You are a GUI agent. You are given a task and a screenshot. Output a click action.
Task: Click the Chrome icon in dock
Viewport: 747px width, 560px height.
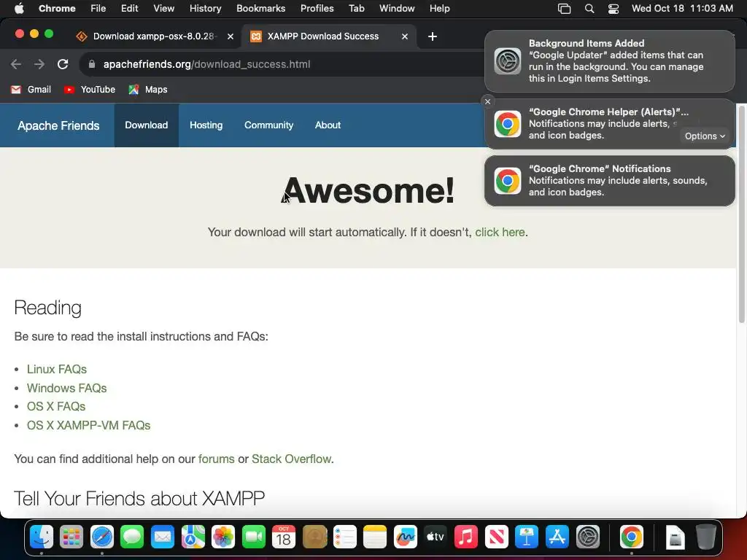pyautogui.click(x=632, y=537)
